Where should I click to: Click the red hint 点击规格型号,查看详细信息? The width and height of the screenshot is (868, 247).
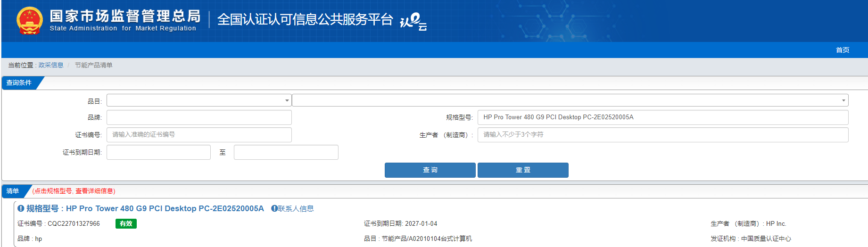(x=74, y=191)
